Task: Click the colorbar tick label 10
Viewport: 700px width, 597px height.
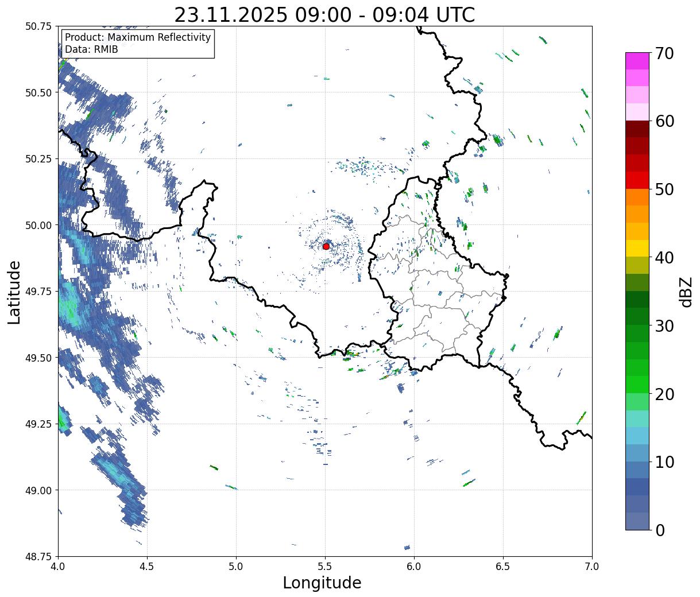Action: pos(664,462)
